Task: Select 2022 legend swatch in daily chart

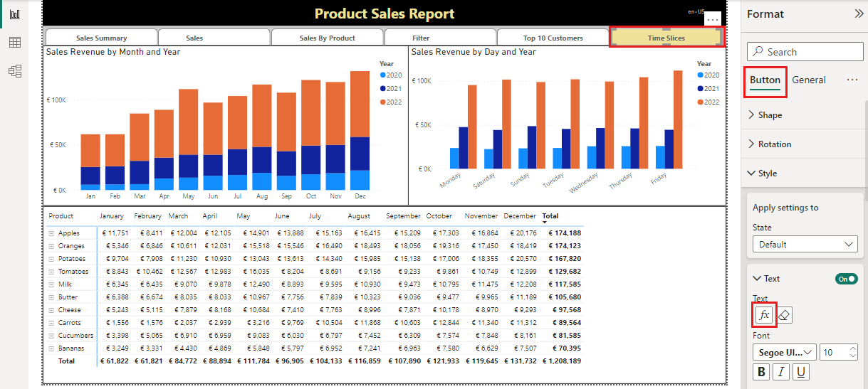Action: [x=701, y=102]
